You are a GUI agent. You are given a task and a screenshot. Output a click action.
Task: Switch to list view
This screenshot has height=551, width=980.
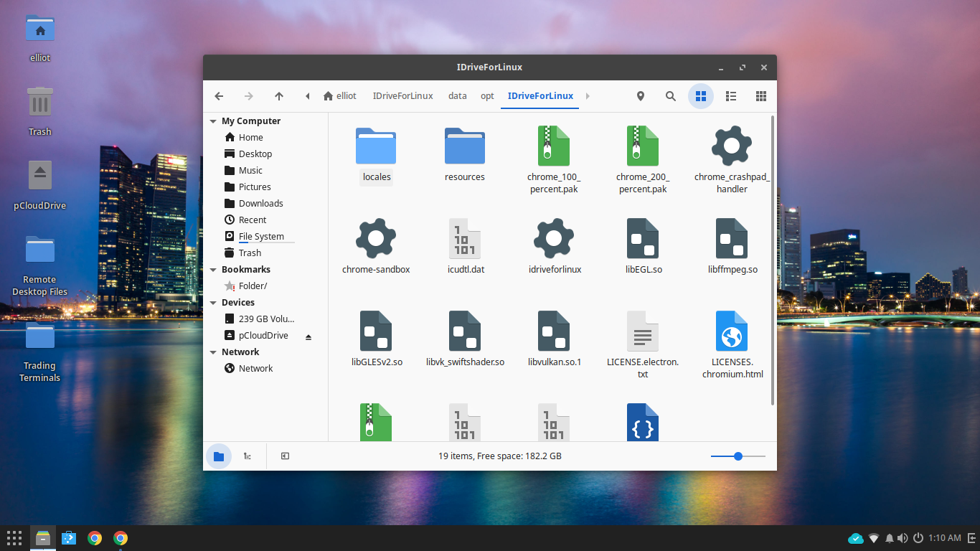point(731,96)
